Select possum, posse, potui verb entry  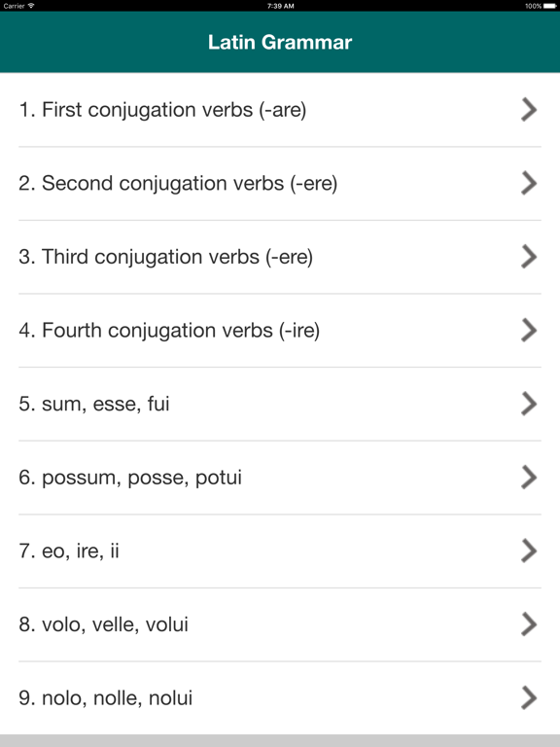point(280,478)
